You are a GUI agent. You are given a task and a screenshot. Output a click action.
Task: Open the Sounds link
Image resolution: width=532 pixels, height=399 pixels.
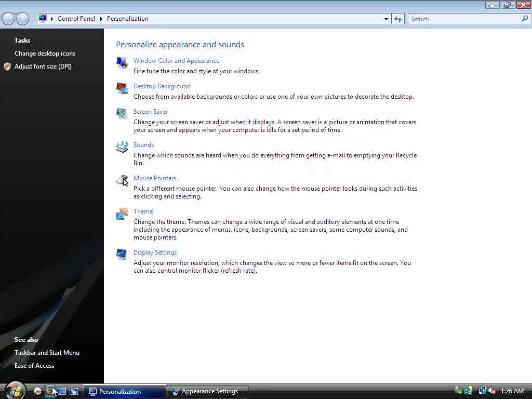pos(143,145)
